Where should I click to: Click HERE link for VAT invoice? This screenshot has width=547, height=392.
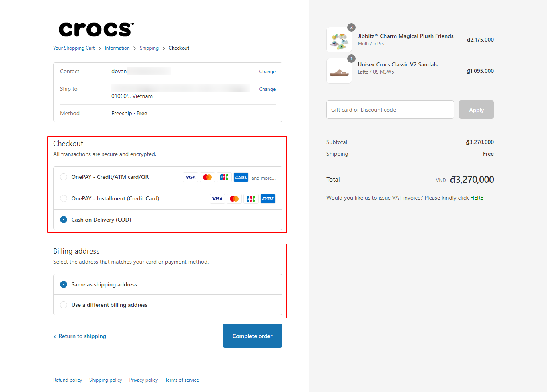pos(477,198)
